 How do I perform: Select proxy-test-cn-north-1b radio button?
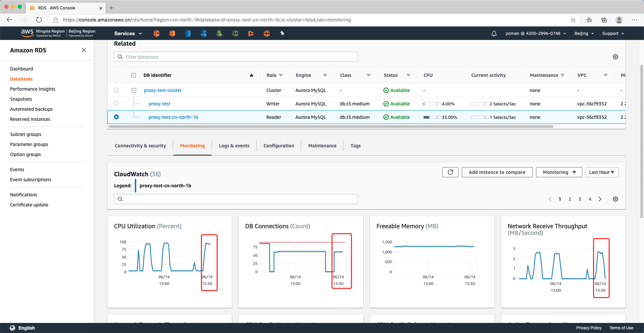click(116, 117)
